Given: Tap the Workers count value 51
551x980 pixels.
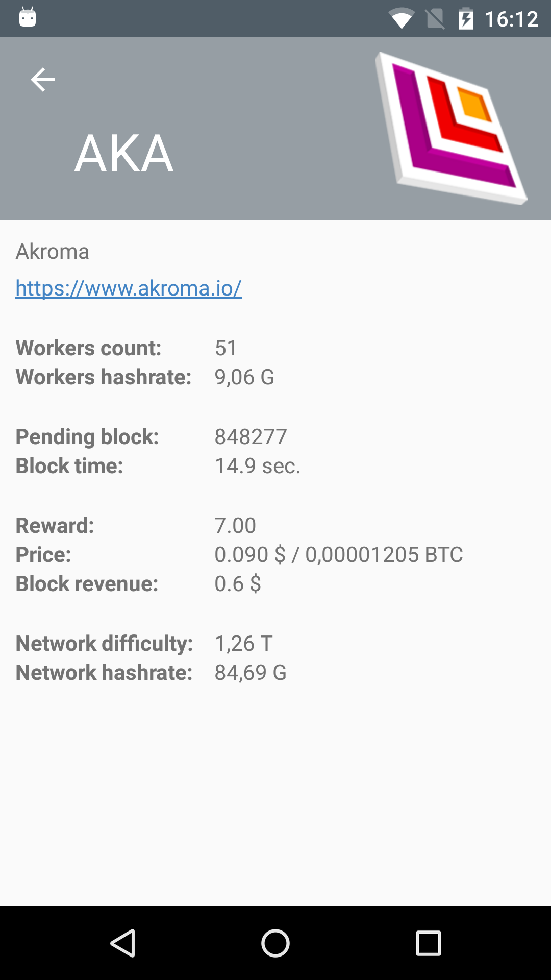Looking at the screenshot, I should [x=226, y=348].
